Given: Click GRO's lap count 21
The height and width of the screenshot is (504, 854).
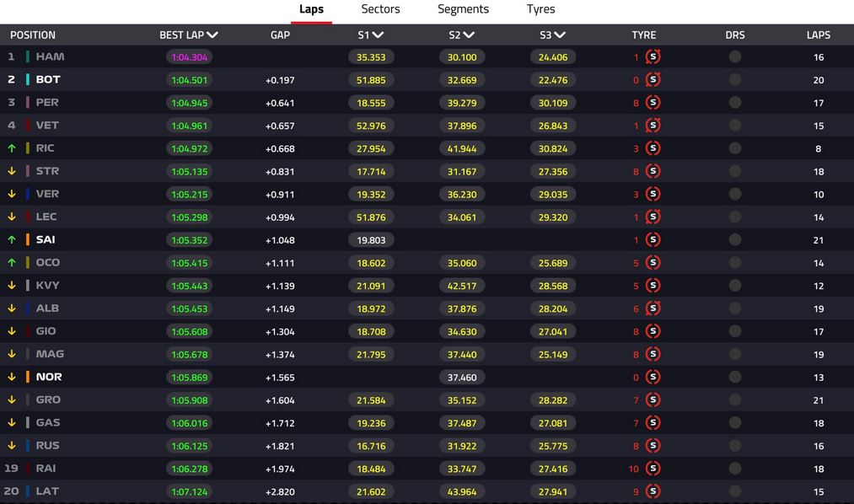Looking at the screenshot, I should 818,400.
